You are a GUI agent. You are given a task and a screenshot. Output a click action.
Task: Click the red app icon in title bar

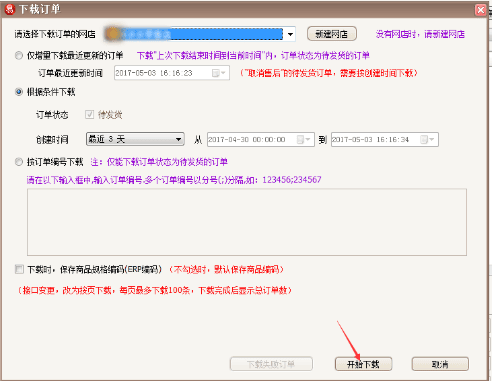(9, 9)
